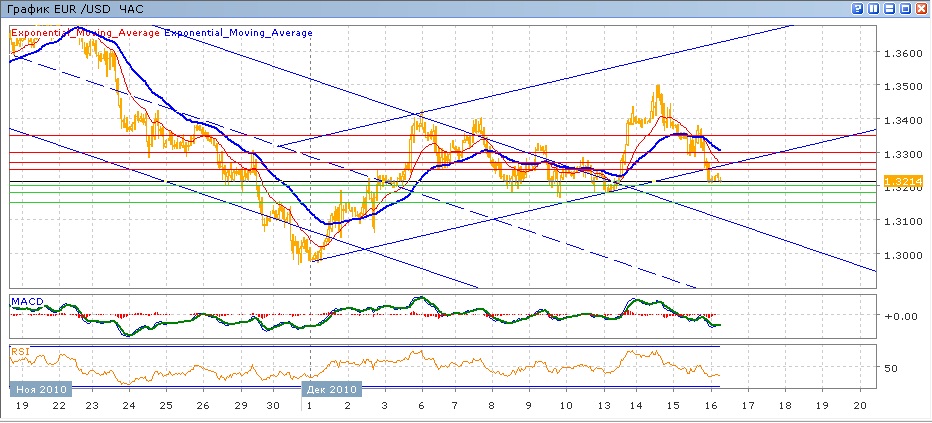Click the RSI 50 level axis value

click(890, 367)
